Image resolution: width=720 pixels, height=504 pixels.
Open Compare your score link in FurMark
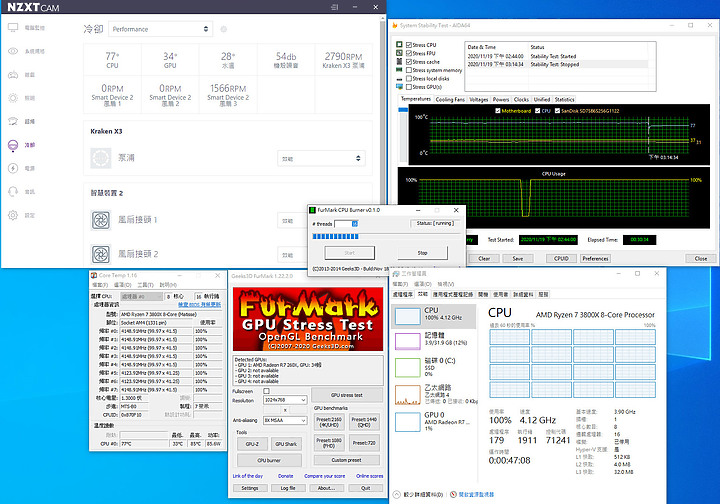(324, 476)
